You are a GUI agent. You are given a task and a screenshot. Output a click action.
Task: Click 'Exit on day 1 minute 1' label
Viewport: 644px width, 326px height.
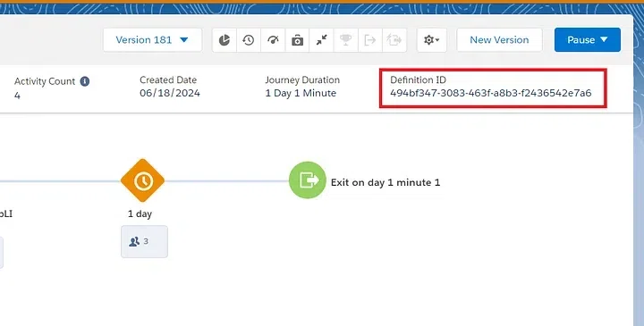pos(386,182)
